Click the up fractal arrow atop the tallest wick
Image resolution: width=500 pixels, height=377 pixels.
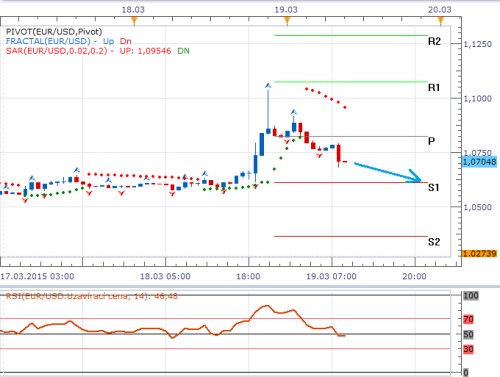tap(268, 86)
